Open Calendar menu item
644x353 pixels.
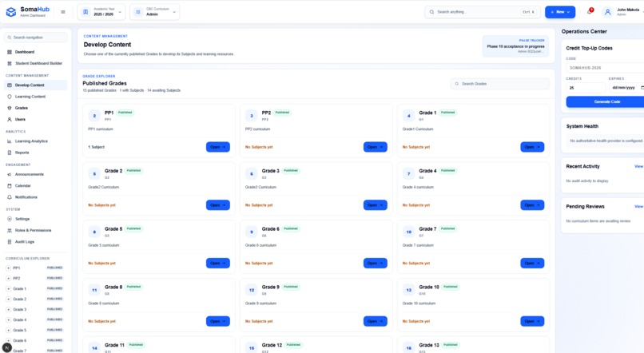[35, 186]
